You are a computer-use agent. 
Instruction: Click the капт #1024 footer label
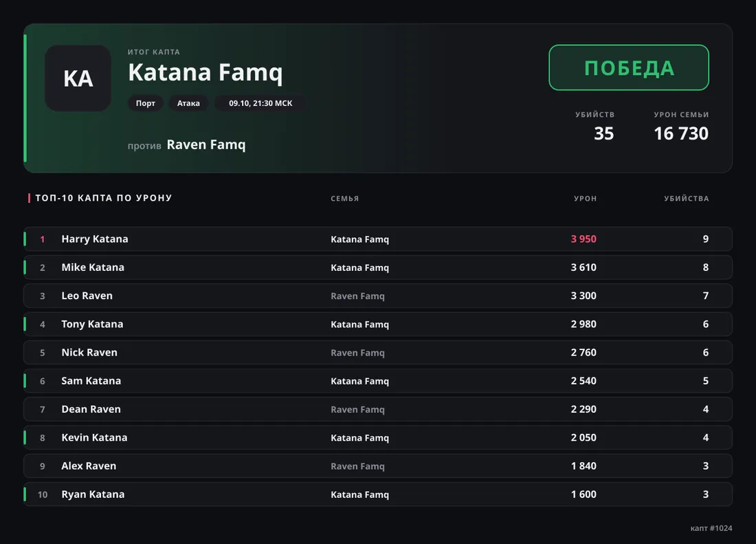[x=711, y=528]
